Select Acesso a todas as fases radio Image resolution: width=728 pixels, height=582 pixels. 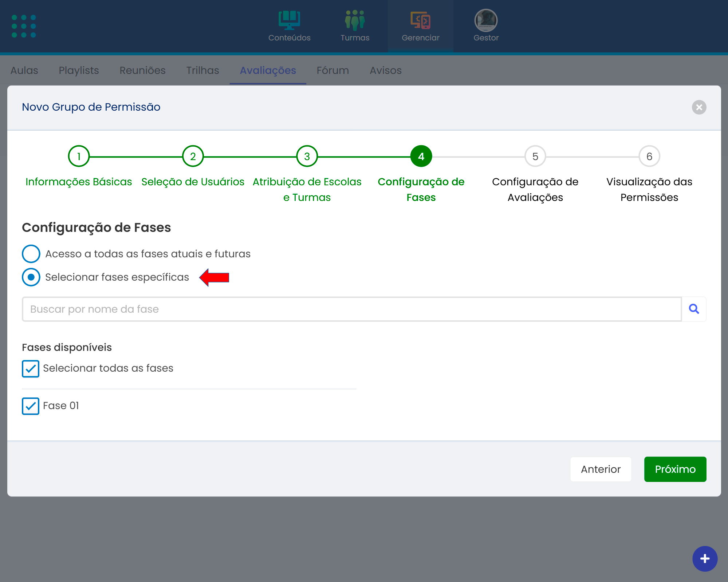[31, 254]
